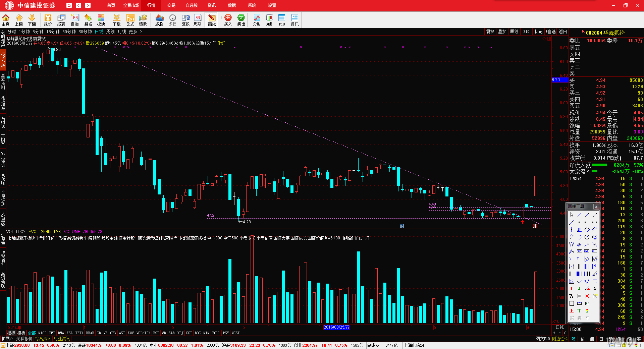This screenshot has height=349, width=644.
Task: Click the 复权 rights adjustment icon
Action: (x=186, y=20)
